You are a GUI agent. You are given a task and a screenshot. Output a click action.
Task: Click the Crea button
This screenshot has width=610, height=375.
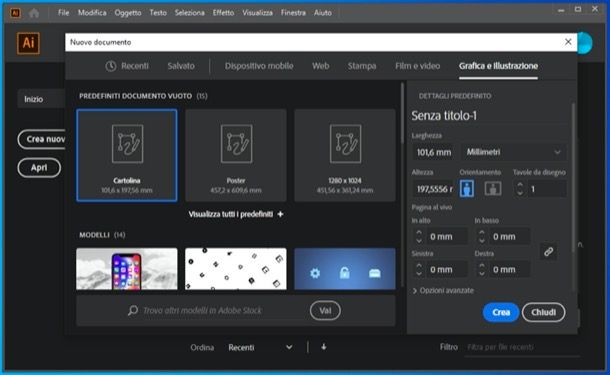click(501, 312)
